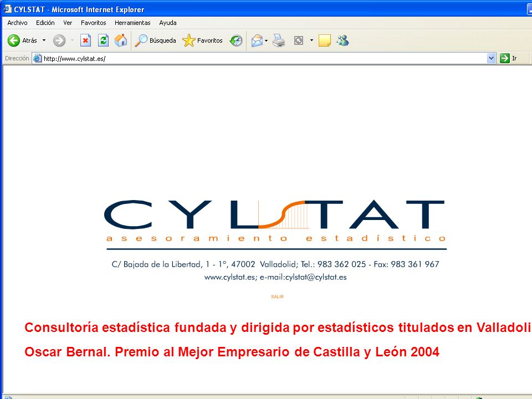532x399 pixels.
Task: Open Búsqueda search panel
Action: click(x=155, y=40)
